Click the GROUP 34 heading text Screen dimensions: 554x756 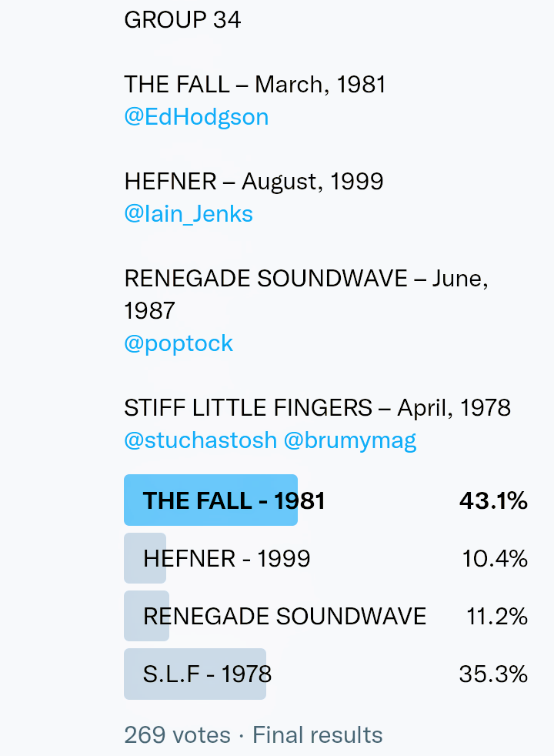point(182,19)
